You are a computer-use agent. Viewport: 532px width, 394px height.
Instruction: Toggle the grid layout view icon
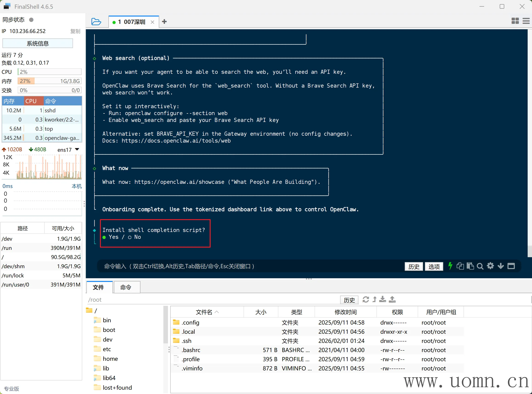(x=515, y=21)
